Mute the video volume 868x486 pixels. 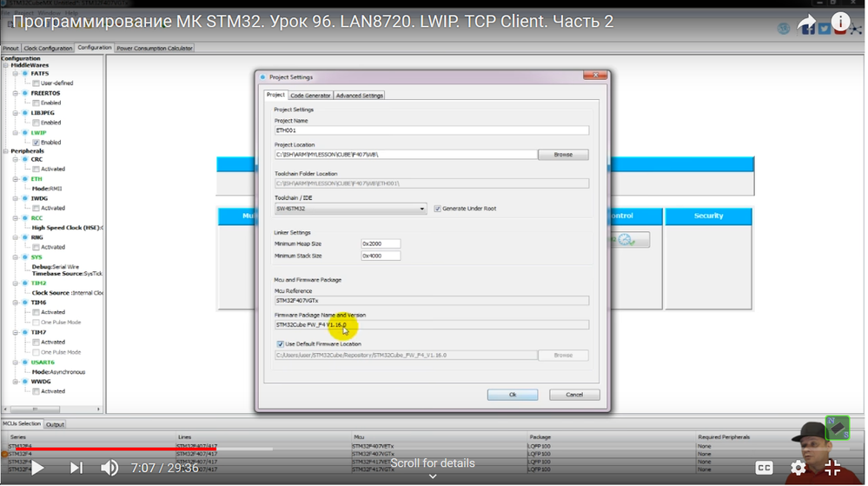[109, 469]
